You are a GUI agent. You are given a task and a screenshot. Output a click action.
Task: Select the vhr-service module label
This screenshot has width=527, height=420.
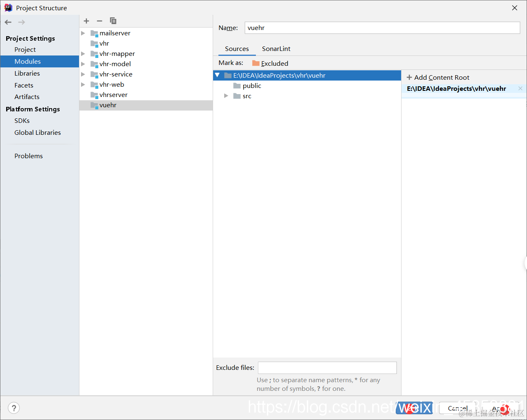pos(116,74)
